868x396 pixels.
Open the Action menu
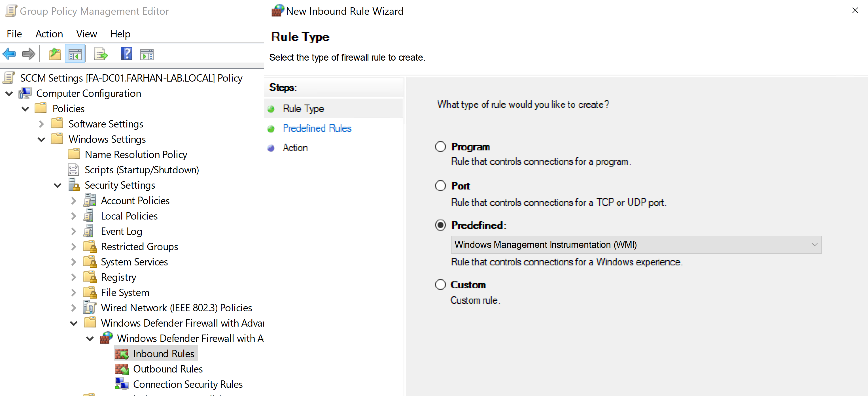(49, 34)
